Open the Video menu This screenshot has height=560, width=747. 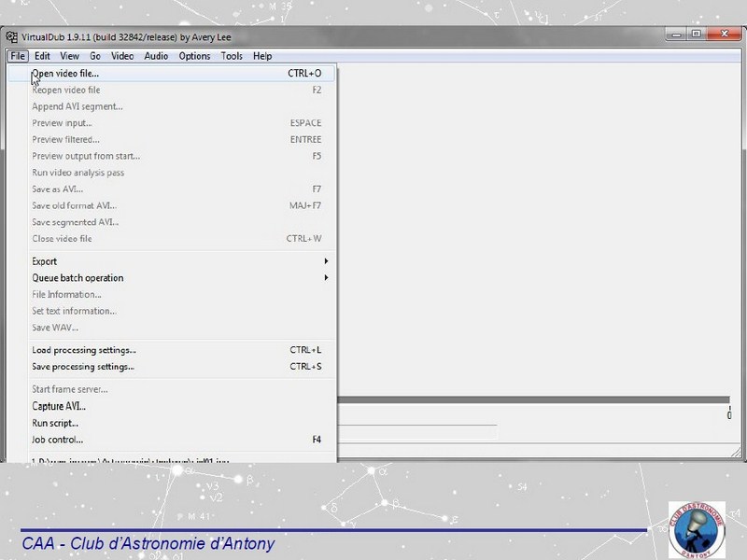click(x=122, y=56)
